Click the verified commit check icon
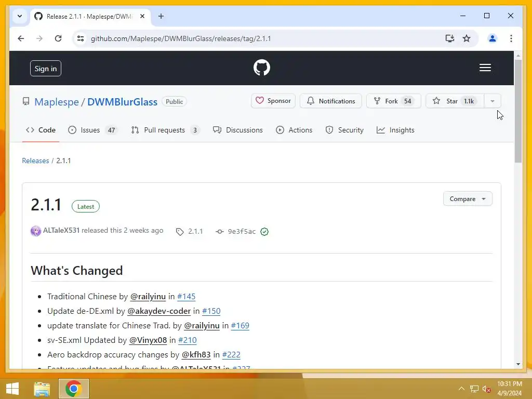This screenshot has height=399, width=532. tap(264, 231)
